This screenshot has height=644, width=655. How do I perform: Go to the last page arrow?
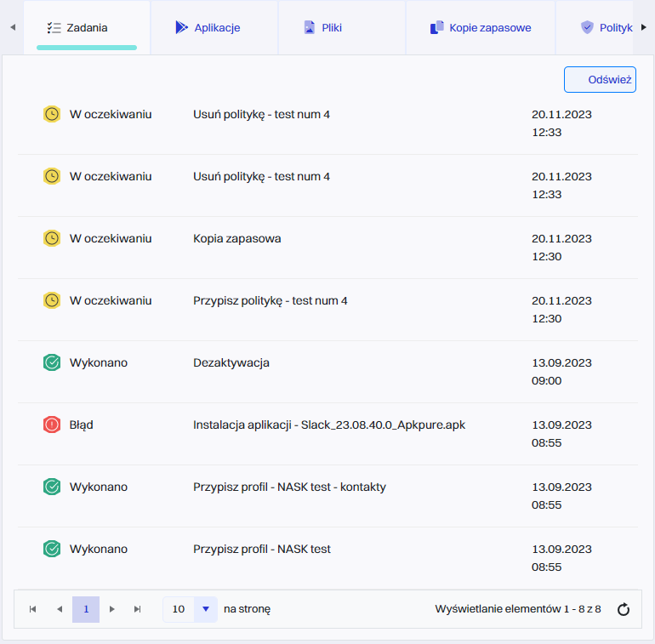coord(137,609)
